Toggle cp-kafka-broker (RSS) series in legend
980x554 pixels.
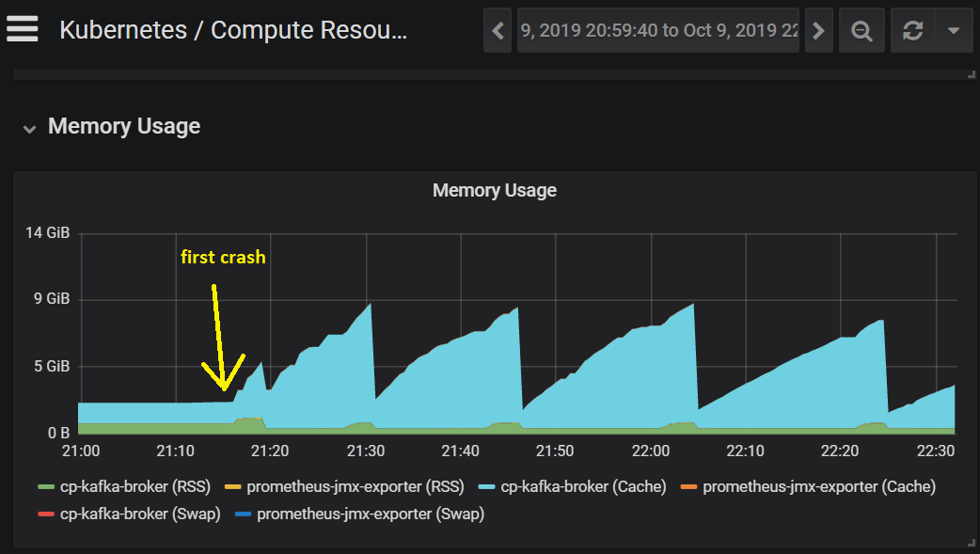coord(135,486)
